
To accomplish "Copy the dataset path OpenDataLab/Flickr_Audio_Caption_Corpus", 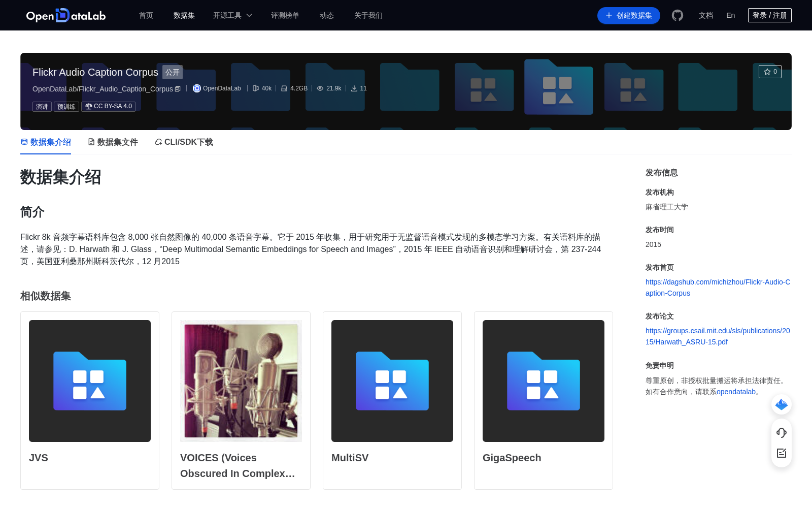I will [x=178, y=89].
